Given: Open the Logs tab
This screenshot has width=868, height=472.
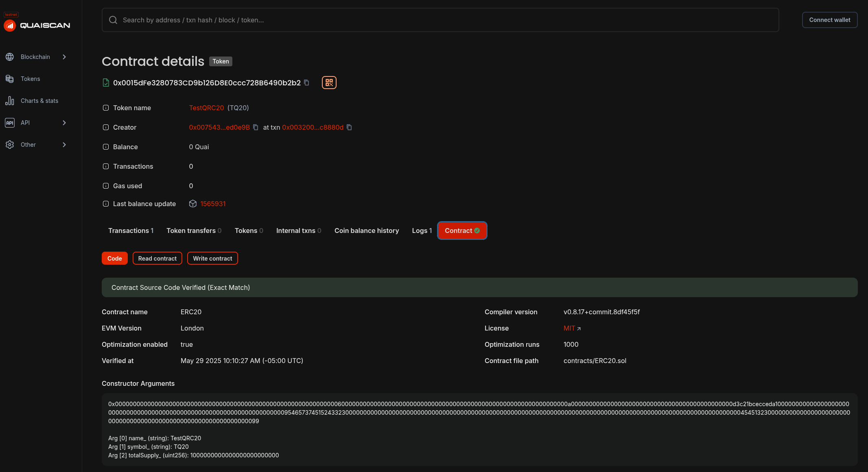Looking at the screenshot, I should click(x=422, y=231).
